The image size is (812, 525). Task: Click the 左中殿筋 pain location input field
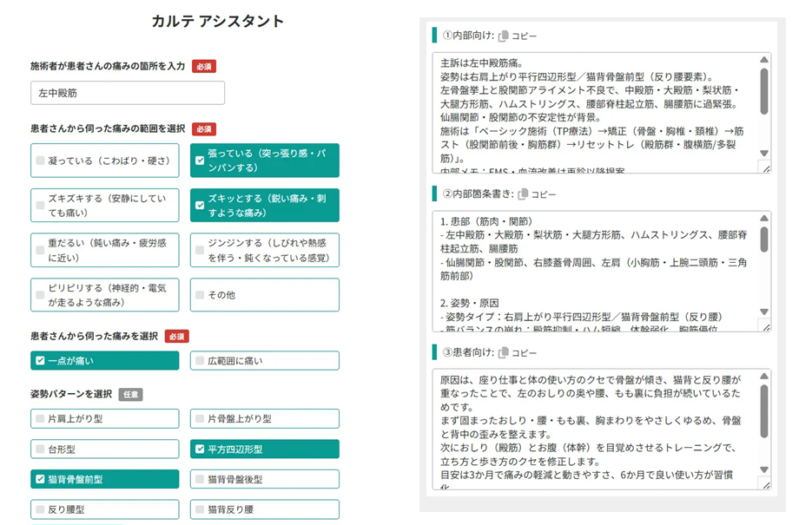point(128,93)
